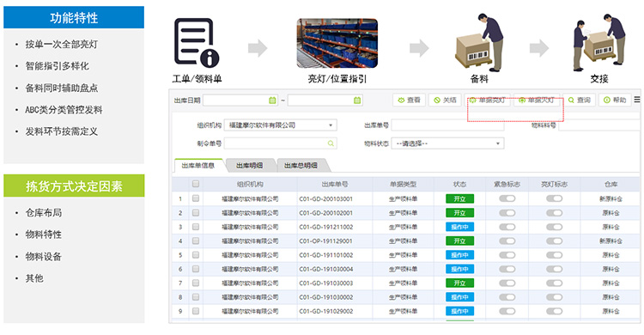Viewport: 644px width, 335px height.
Task: Check the box for order C01-OP-191129001
Action: click(x=196, y=241)
